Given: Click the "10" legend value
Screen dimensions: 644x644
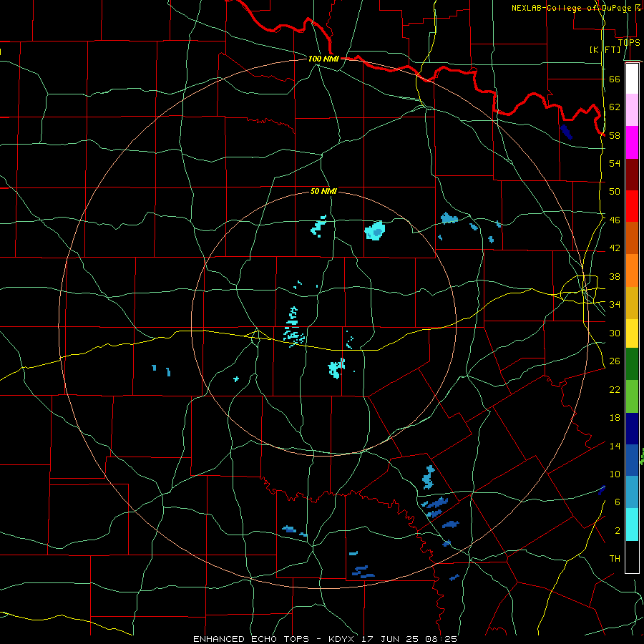Looking at the screenshot, I should [x=615, y=474].
